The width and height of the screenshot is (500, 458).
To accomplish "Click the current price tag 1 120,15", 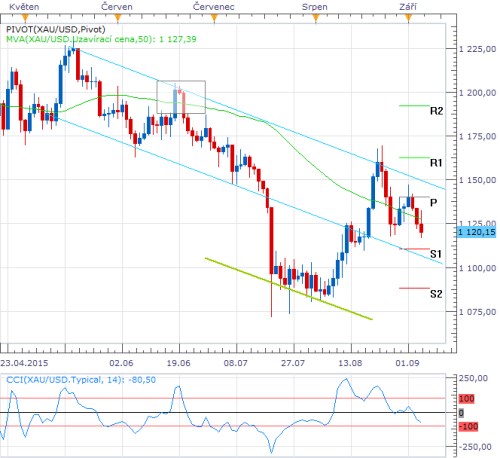I will [x=477, y=232].
